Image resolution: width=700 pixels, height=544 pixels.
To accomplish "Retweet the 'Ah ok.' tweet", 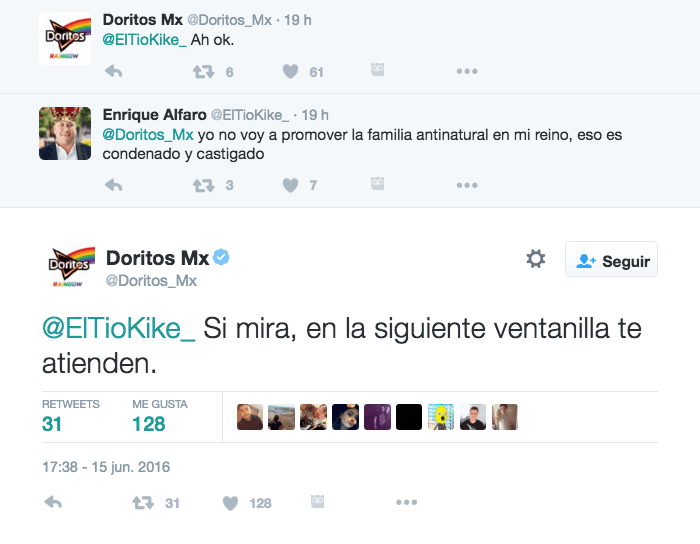I will 203,72.
